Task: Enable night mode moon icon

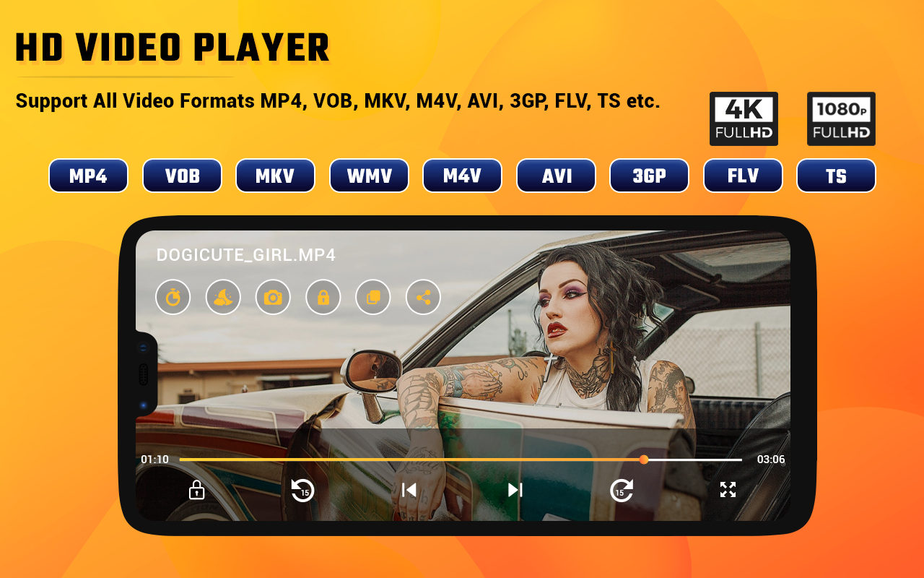Action: pyautogui.click(x=223, y=297)
